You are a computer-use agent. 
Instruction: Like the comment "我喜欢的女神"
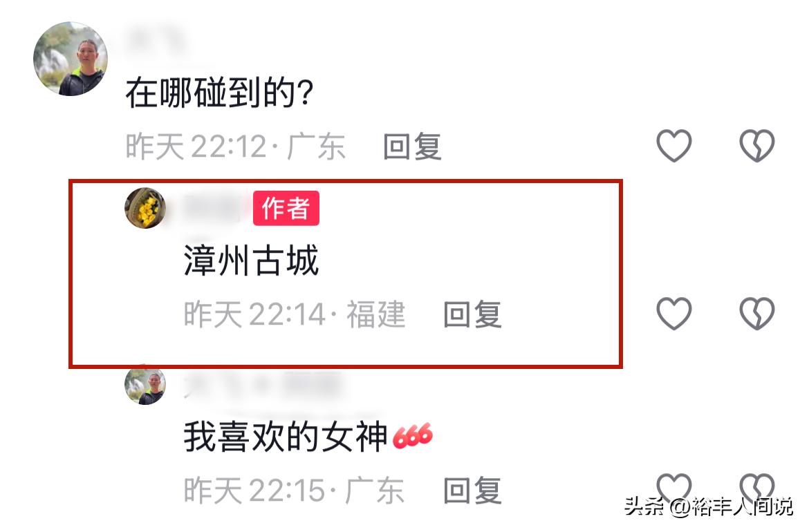[674, 487]
